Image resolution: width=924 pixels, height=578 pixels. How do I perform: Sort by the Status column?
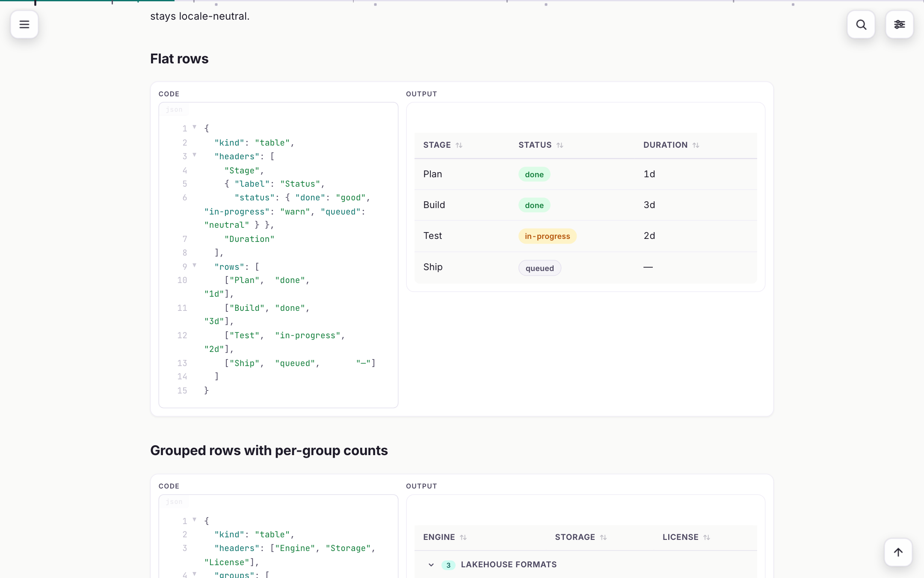pyautogui.click(x=541, y=145)
